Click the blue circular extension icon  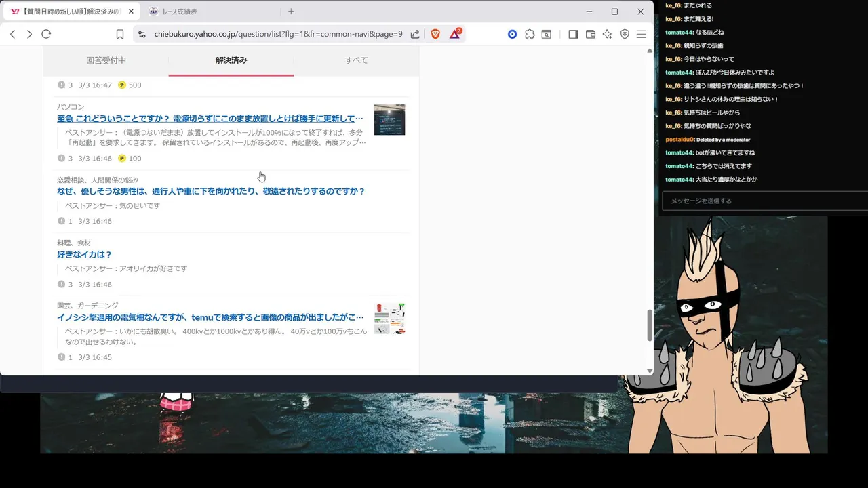(x=513, y=34)
